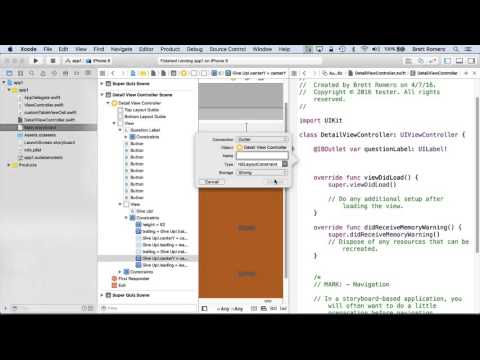Click the Name field in connection popup
480x360 pixels.
pyautogui.click(x=262, y=156)
